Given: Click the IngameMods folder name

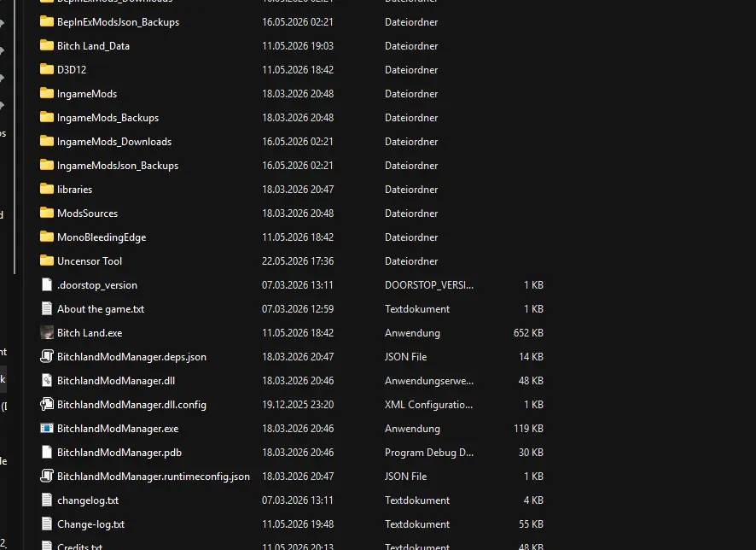Looking at the screenshot, I should (x=87, y=94).
